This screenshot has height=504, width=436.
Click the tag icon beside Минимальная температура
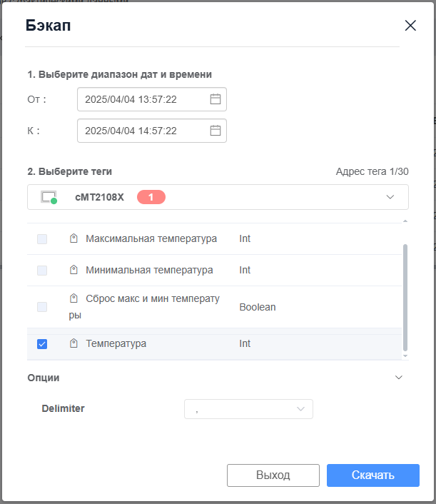point(73,271)
